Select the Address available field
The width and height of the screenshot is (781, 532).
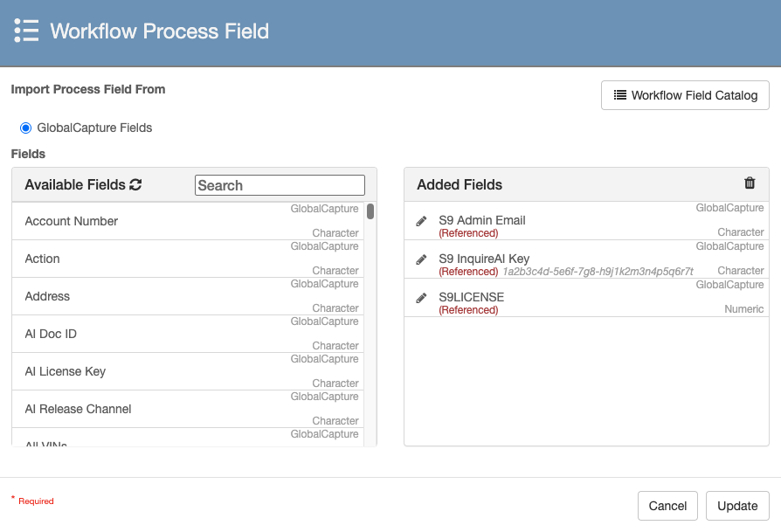[x=47, y=297]
